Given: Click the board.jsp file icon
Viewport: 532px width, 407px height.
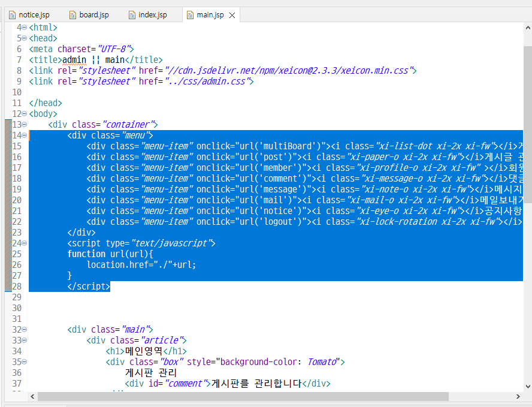Looking at the screenshot, I should click(x=72, y=15).
